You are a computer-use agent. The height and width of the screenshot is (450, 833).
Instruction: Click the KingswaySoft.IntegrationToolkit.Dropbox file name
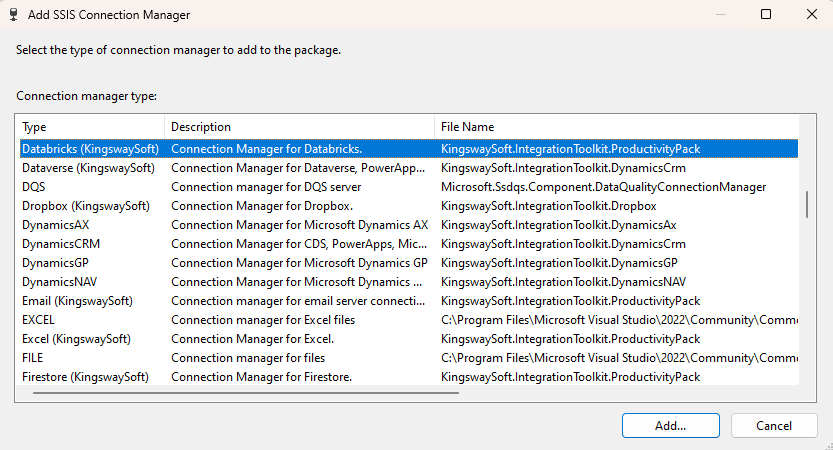tap(549, 206)
